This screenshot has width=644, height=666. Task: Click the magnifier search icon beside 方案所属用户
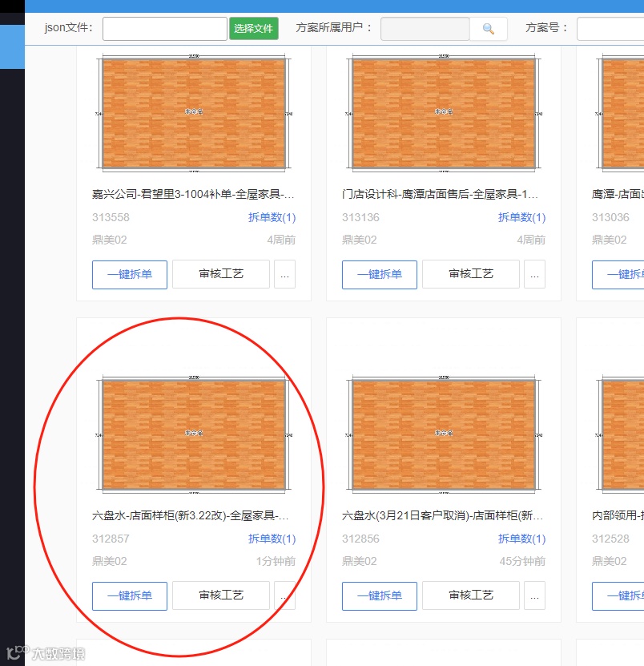point(488,29)
